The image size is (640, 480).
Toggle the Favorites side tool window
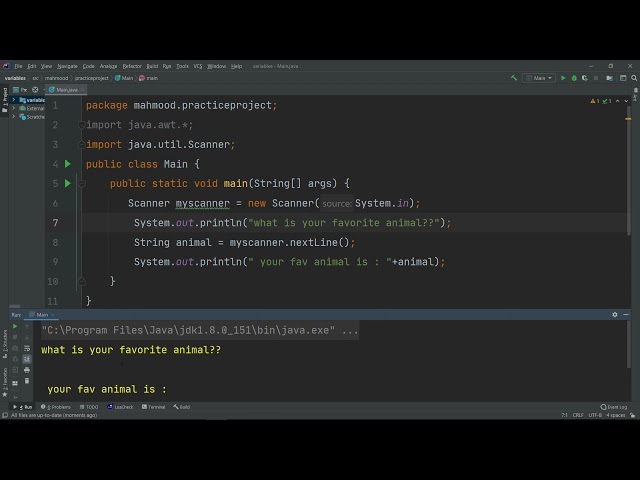tap(4, 382)
